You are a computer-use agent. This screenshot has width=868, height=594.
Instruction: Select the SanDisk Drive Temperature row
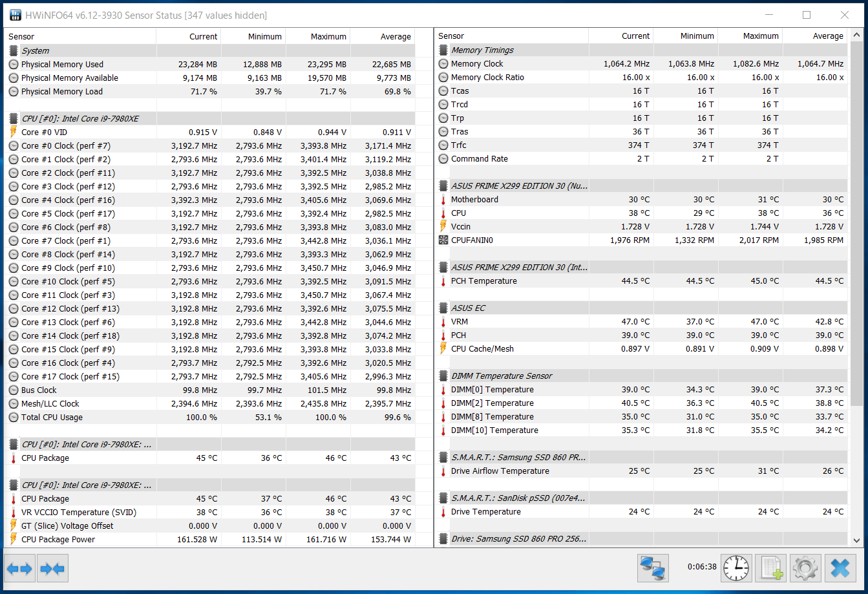641,511
